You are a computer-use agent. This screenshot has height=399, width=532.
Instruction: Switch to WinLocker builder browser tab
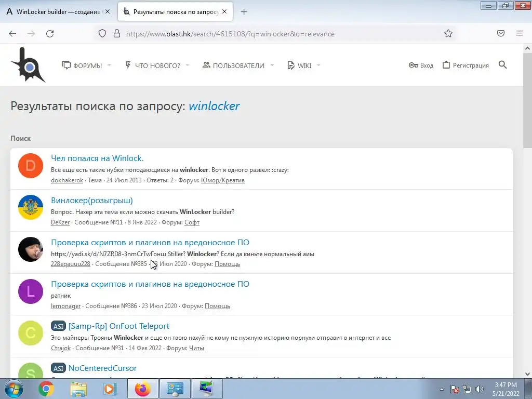click(x=58, y=12)
